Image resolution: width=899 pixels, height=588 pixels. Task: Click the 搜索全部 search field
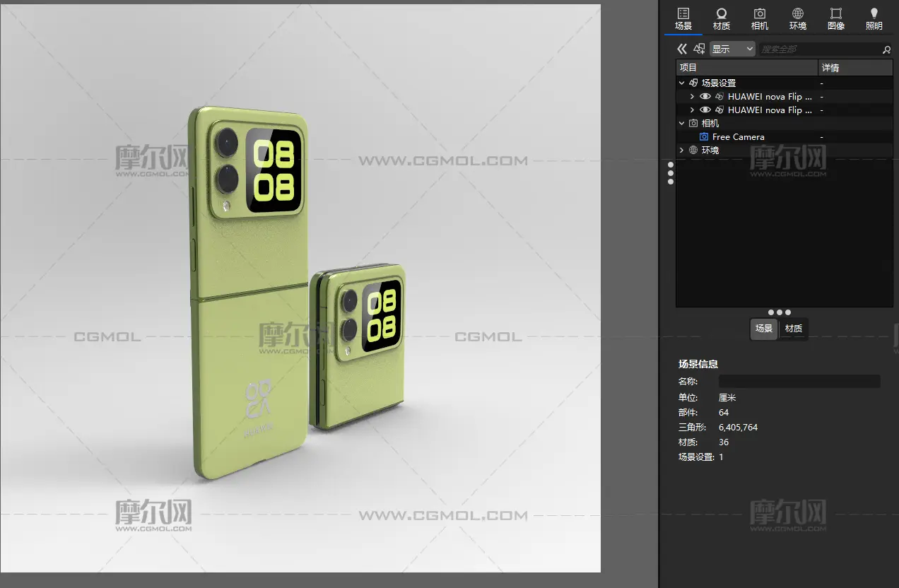pos(818,49)
